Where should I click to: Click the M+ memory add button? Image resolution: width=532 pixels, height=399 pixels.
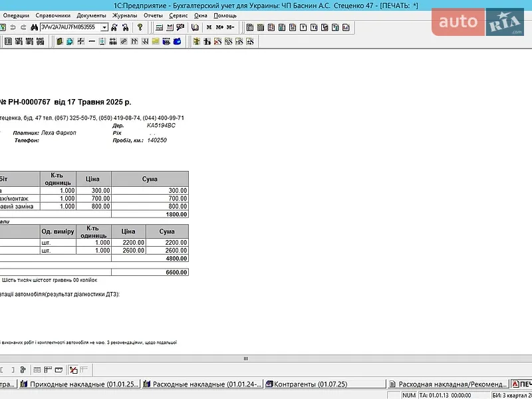pos(219,27)
